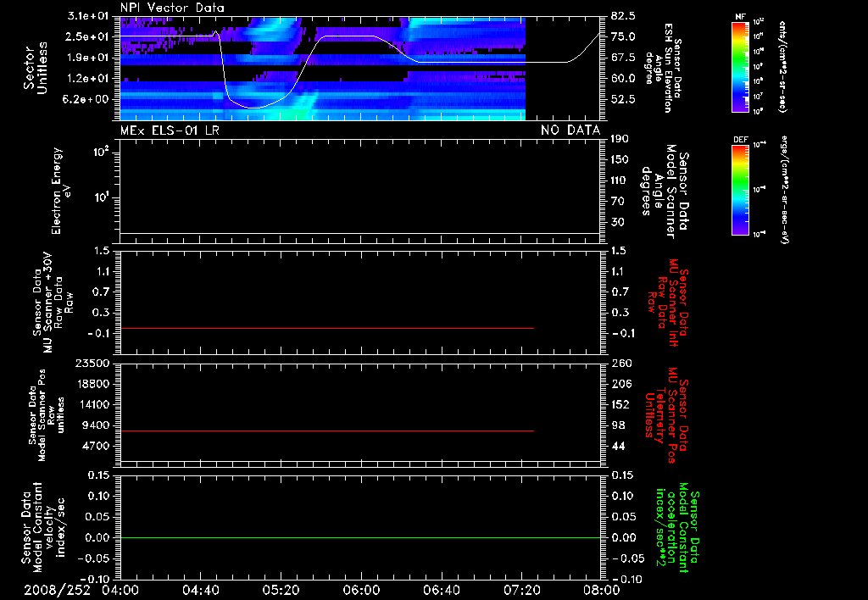Screen dimensions: 868x600
Task: Click the '260' telemetry tick label
Action: pos(620,363)
